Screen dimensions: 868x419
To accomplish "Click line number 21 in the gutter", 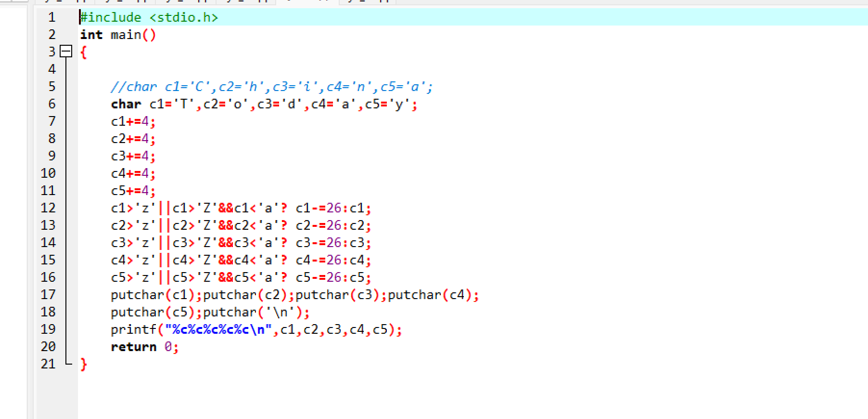I will pos(48,364).
